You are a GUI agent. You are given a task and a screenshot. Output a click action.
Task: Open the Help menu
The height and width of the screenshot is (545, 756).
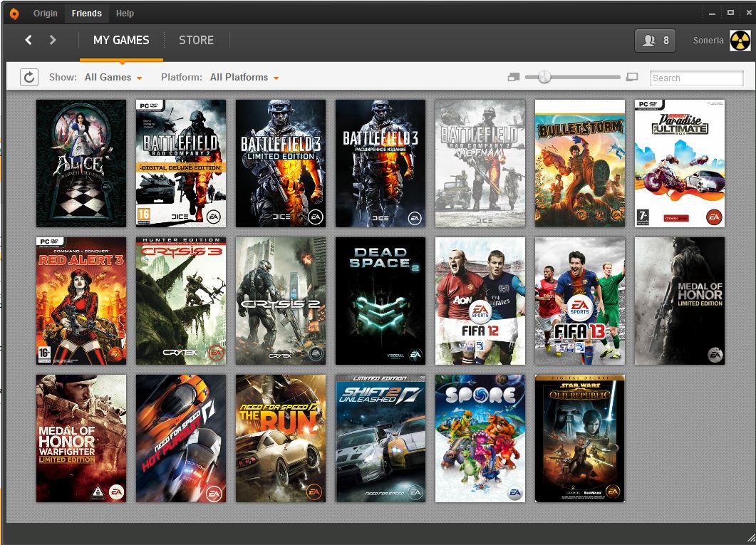tap(125, 13)
